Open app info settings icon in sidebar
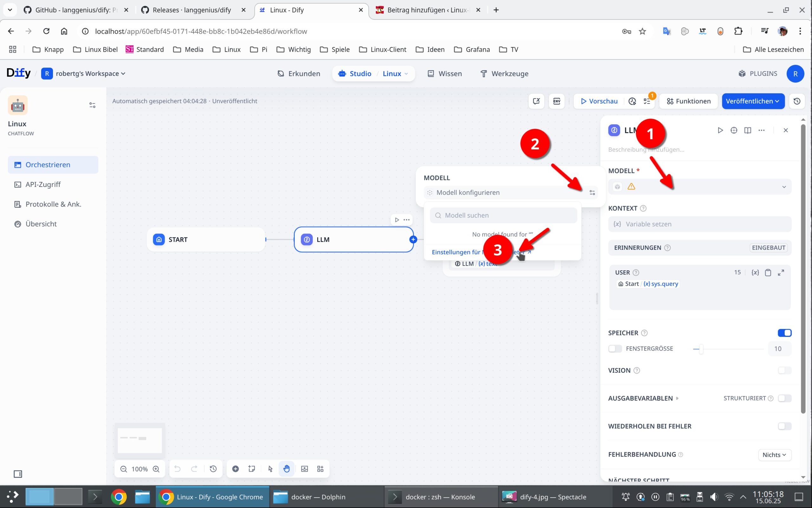812x508 pixels. [x=92, y=105]
